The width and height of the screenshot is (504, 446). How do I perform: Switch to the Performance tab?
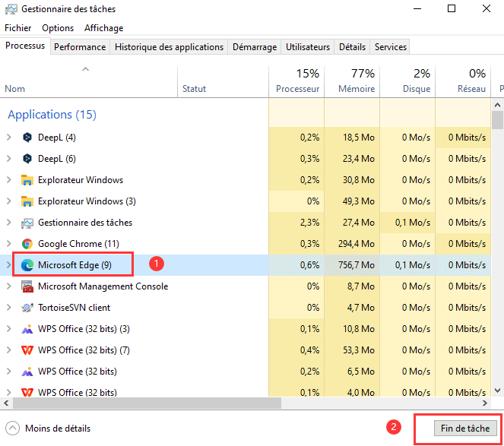click(x=80, y=47)
